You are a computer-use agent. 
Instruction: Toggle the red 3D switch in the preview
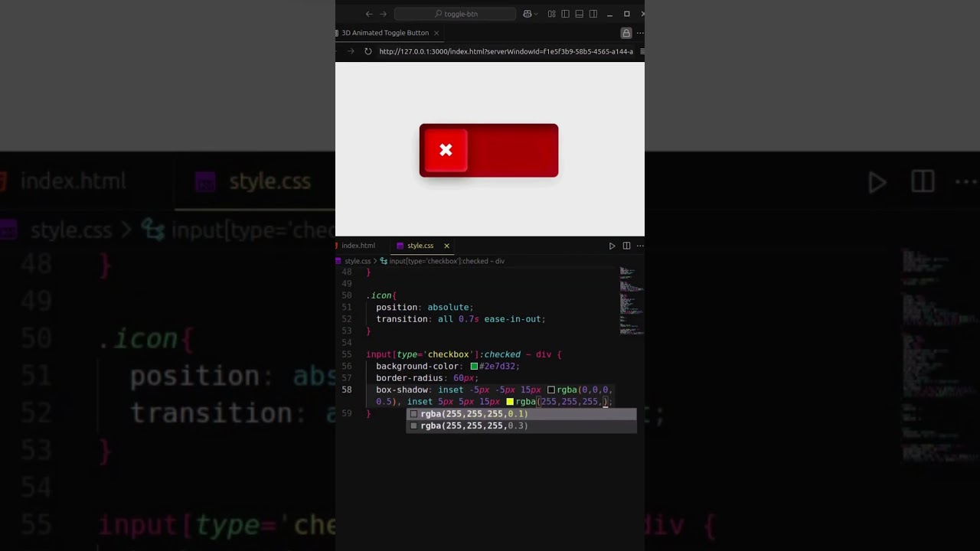(488, 150)
